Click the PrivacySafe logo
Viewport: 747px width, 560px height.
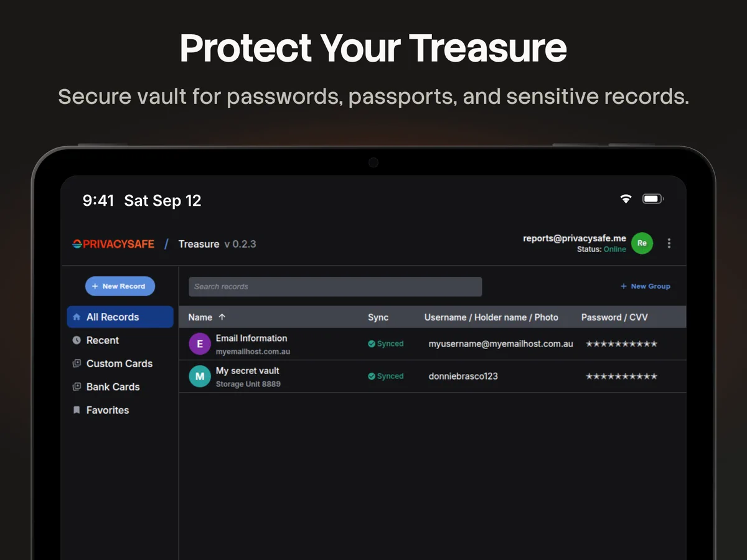point(113,244)
